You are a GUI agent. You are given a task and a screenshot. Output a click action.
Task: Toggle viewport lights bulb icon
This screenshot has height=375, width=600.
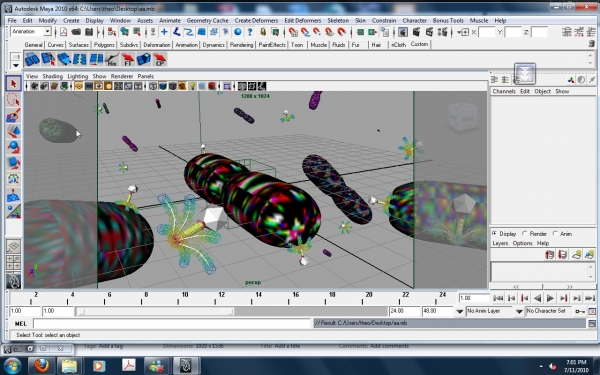click(192, 86)
